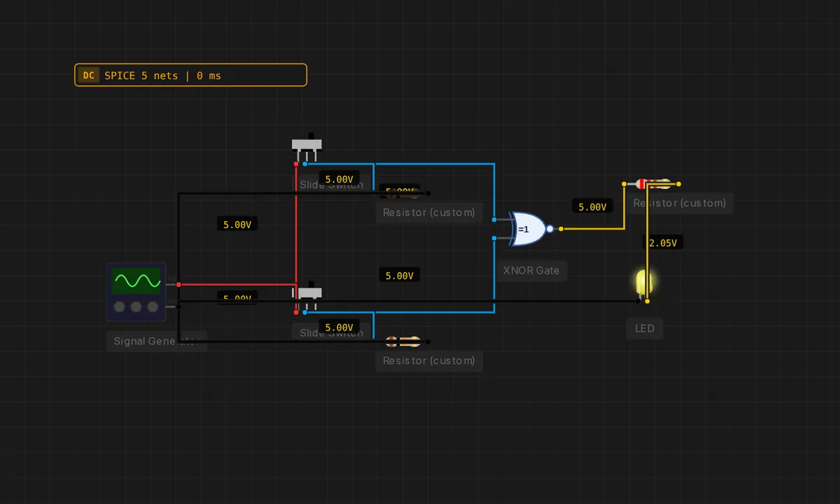
Task: Click the "LED" label
Action: (x=644, y=328)
